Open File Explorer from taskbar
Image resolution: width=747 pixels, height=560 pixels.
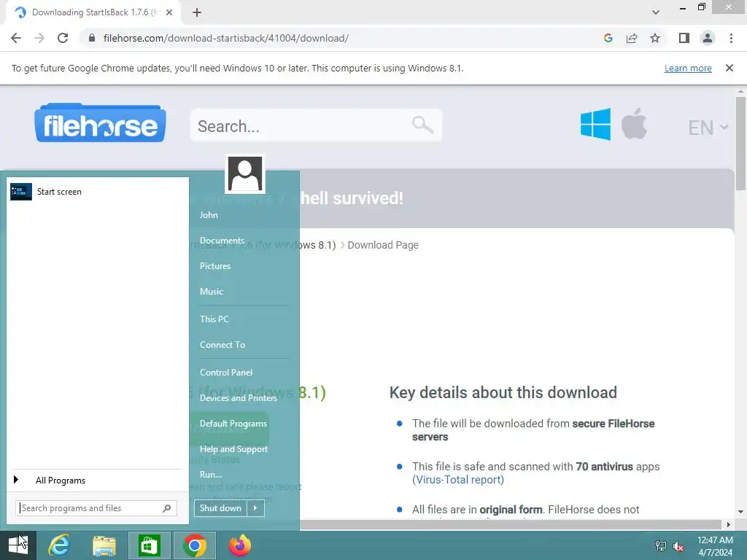[104, 545]
